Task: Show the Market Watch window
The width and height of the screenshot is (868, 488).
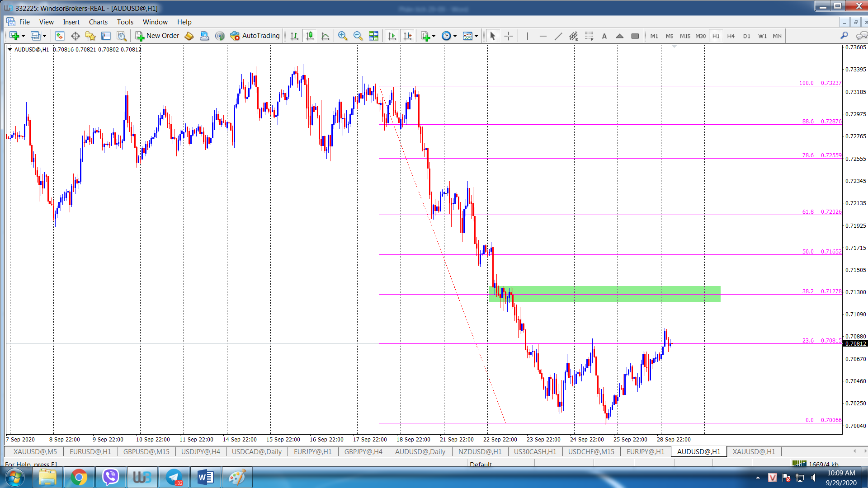Action: point(60,36)
